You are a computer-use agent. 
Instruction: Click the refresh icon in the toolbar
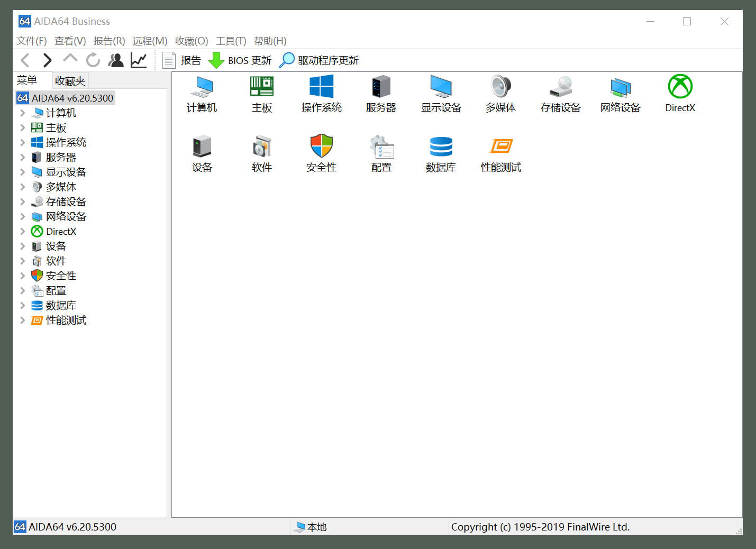(93, 60)
